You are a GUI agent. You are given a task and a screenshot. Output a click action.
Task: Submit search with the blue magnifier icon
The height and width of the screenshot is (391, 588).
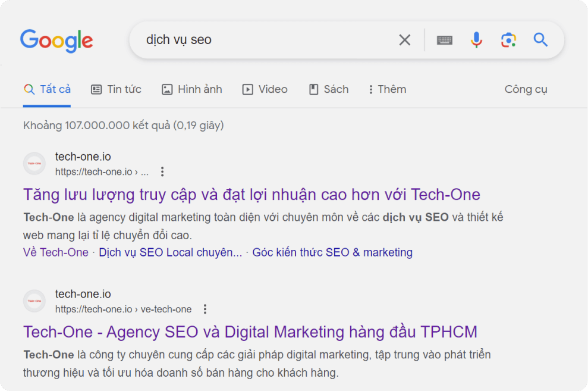(540, 40)
